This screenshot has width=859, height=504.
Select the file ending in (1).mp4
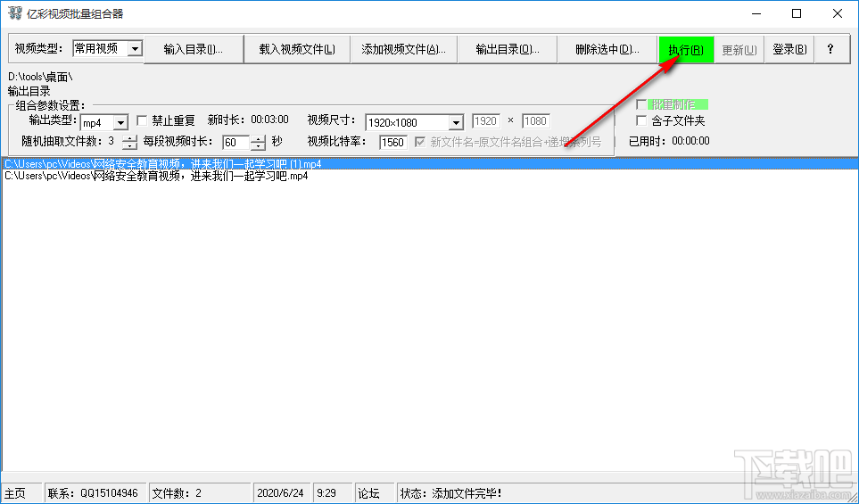click(x=430, y=164)
